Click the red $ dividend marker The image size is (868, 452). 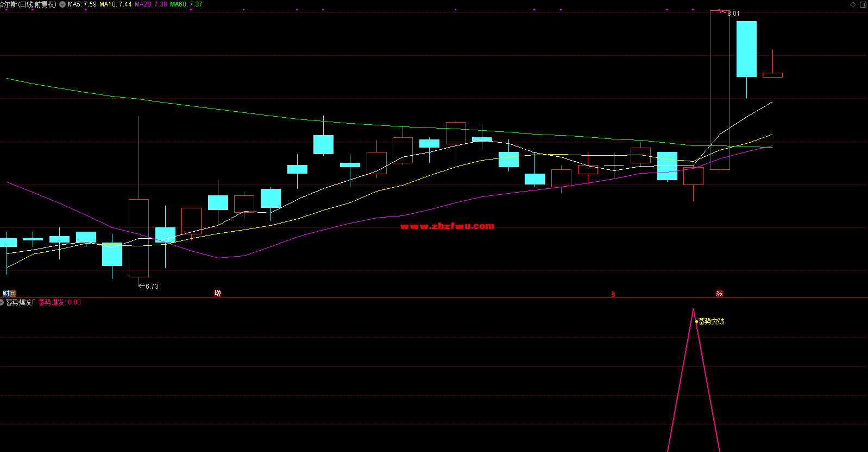coord(613,294)
